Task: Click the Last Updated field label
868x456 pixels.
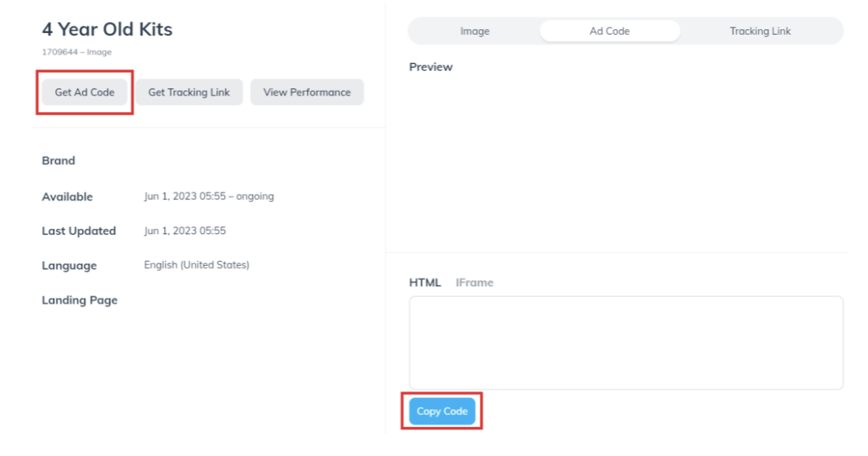Action: pyautogui.click(x=79, y=231)
